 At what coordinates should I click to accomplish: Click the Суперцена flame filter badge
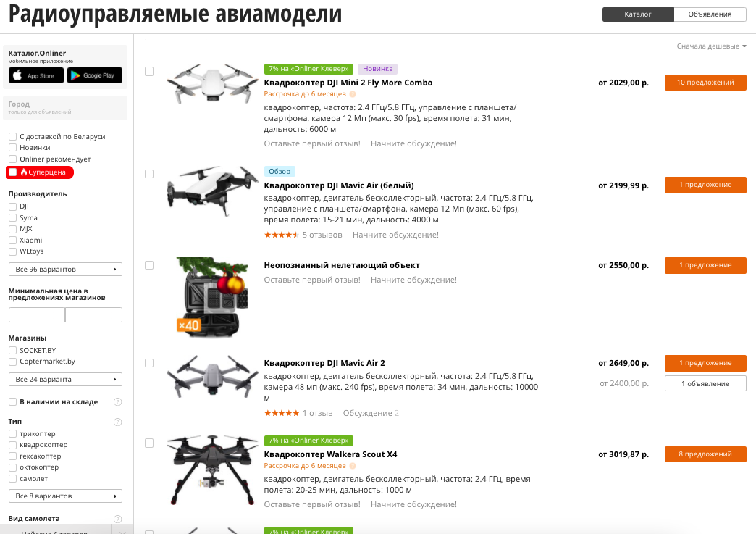pyautogui.click(x=40, y=172)
